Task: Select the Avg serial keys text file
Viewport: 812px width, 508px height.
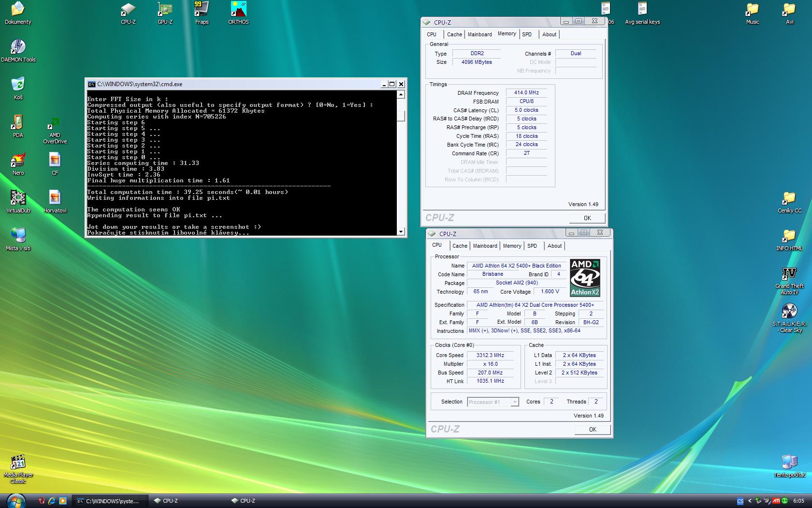Action: 642,13
